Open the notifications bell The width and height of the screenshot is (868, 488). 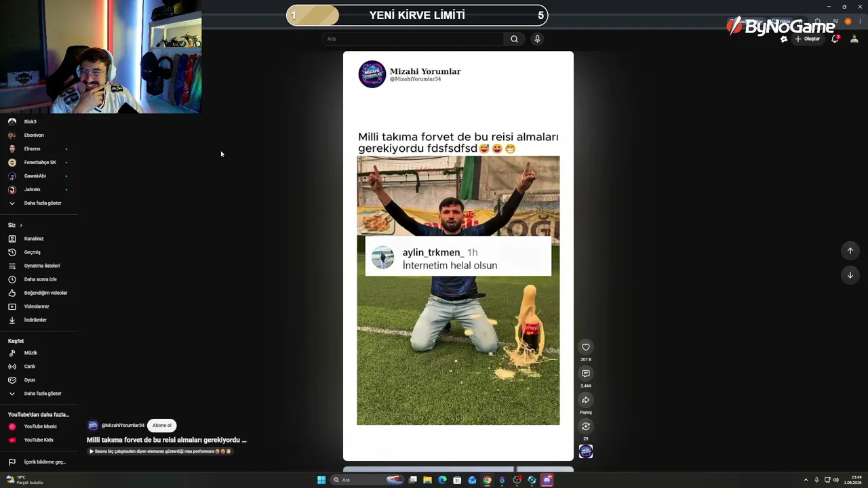tap(835, 39)
